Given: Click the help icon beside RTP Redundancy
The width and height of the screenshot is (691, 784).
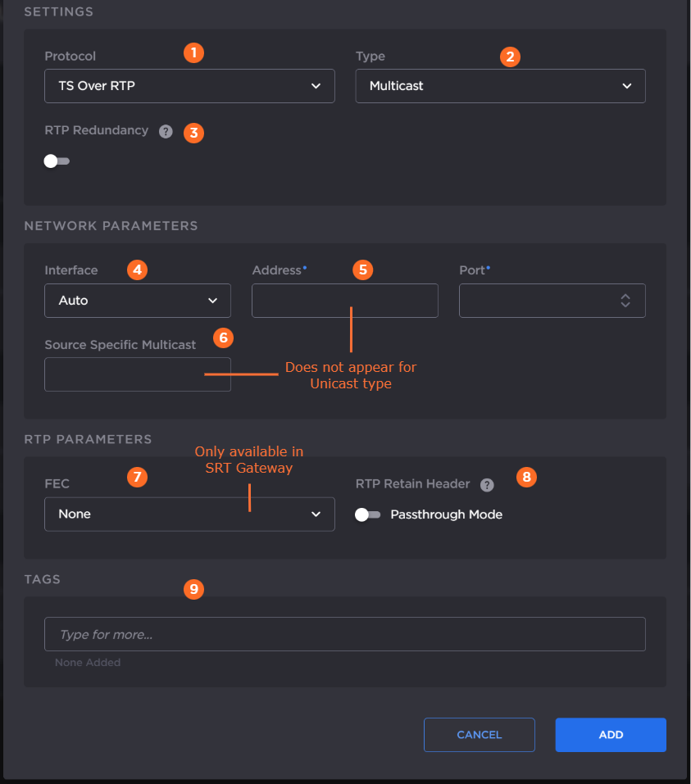Looking at the screenshot, I should pyautogui.click(x=166, y=131).
